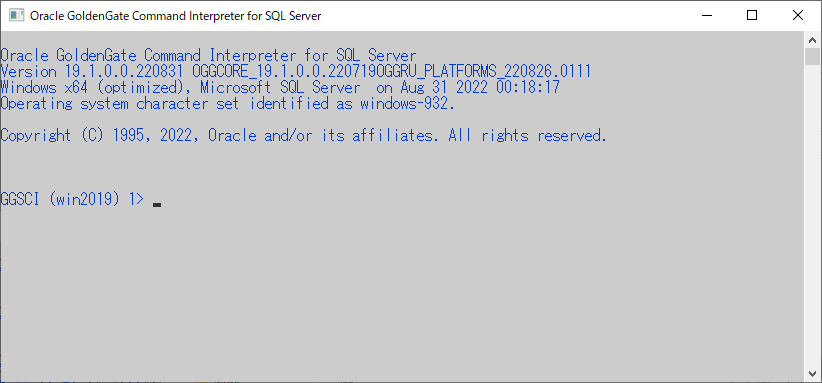Image resolution: width=822 pixels, height=383 pixels.
Task: Click the 'Operating system character set' line
Action: pos(228,104)
